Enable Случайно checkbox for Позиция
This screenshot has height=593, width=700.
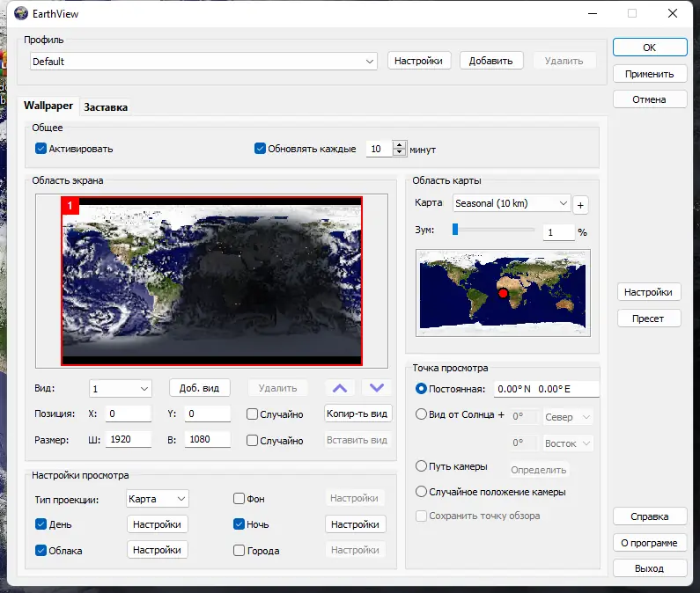pos(252,414)
